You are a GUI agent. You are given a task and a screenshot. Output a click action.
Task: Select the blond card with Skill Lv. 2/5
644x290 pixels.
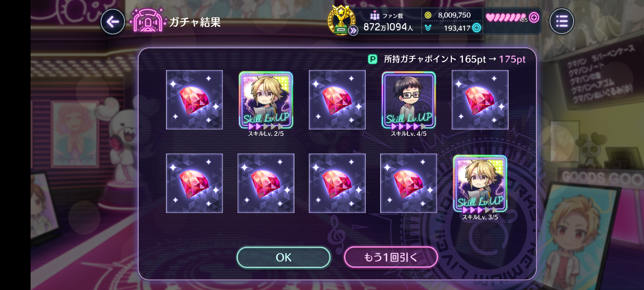click(x=266, y=100)
